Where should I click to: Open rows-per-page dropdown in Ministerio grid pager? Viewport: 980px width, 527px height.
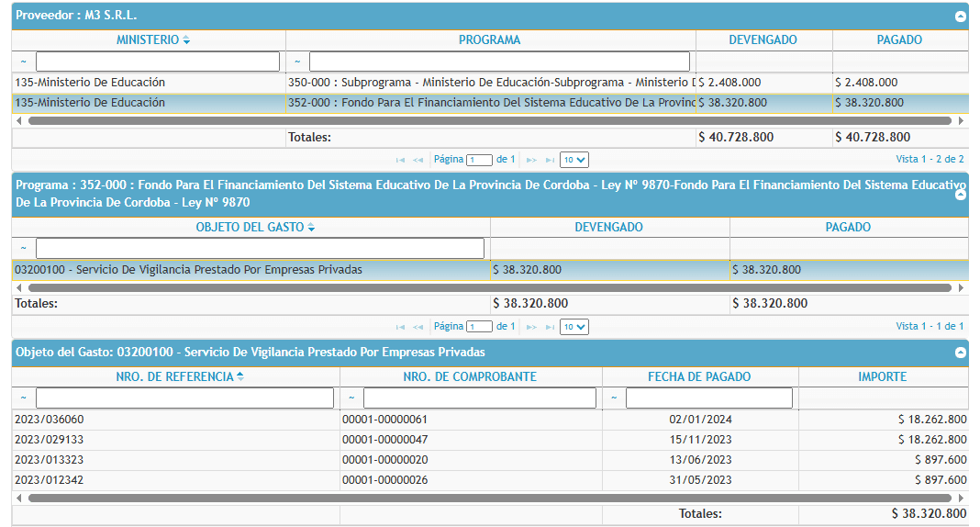[x=574, y=160]
